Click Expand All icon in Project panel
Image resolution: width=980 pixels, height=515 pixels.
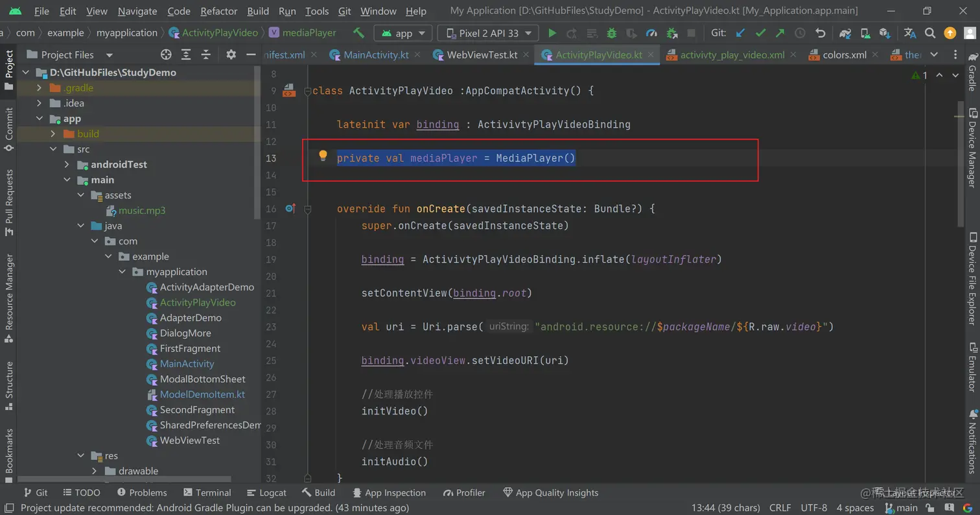coord(186,54)
